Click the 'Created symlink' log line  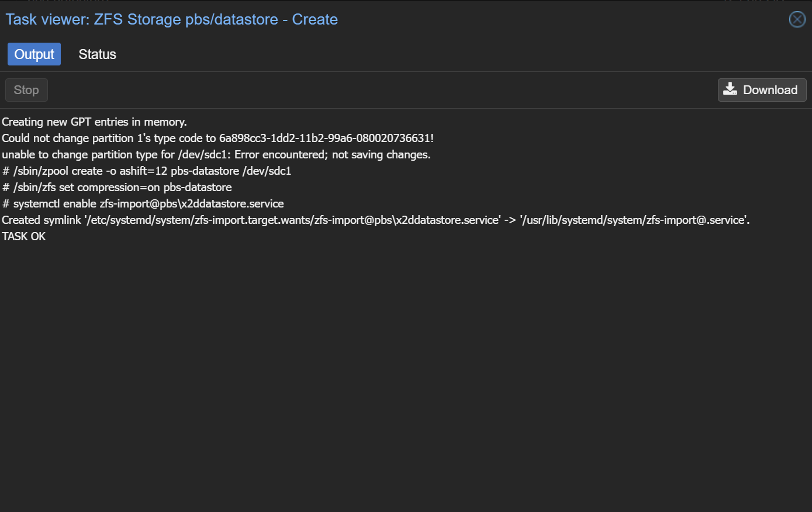coord(41,220)
